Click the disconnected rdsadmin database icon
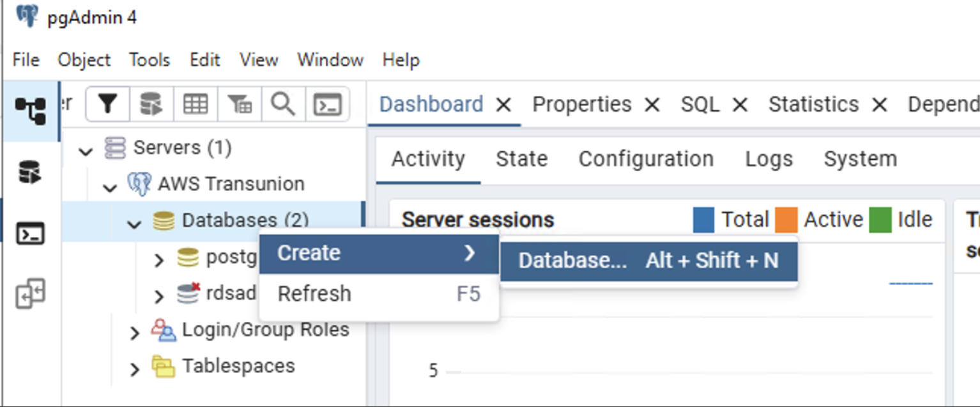The image size is (980, 407). tap(188, 294)
